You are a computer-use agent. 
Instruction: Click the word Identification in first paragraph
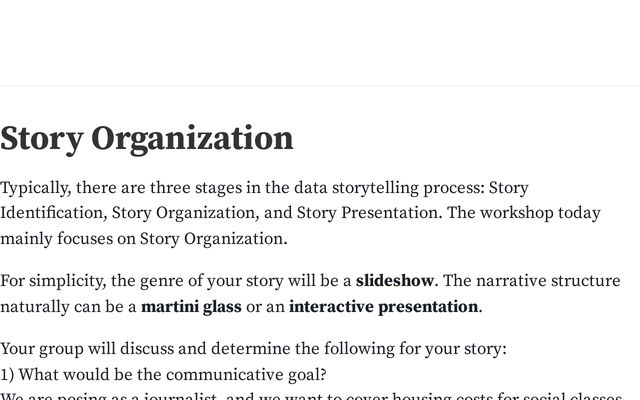coord(51,213)
